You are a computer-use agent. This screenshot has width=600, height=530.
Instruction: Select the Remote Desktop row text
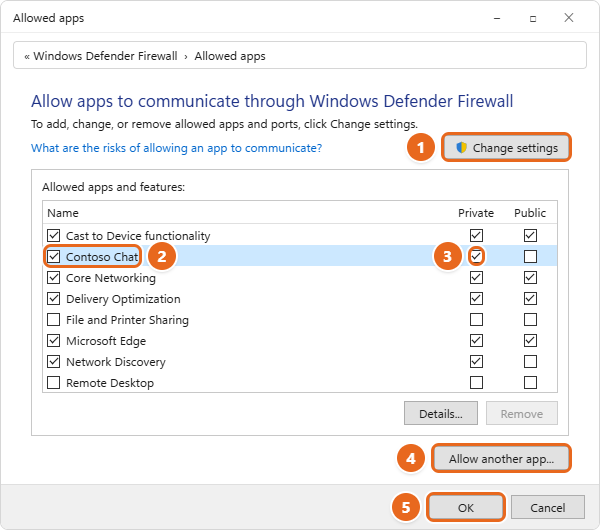pyautogui.click(x=110, y=383)
